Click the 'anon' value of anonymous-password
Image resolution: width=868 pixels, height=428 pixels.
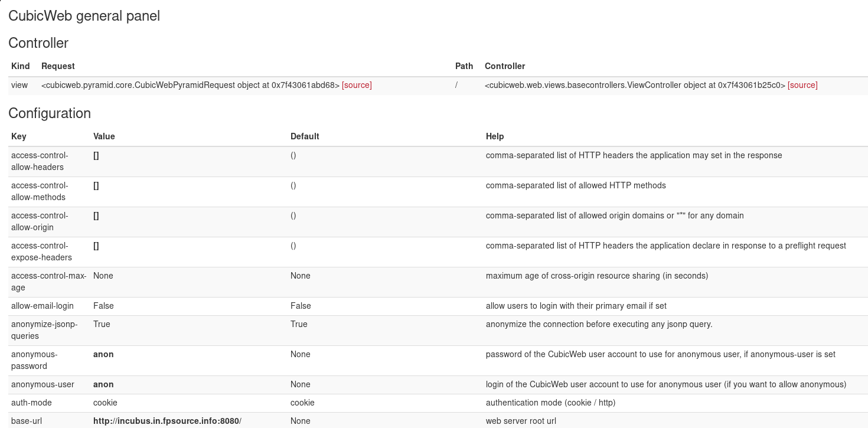click(x=103, y=354)
